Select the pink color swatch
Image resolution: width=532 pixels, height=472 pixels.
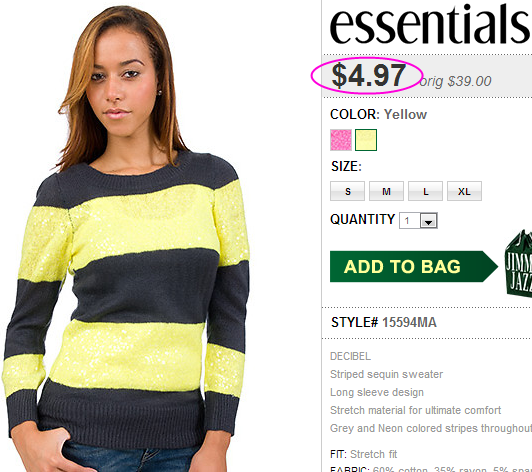point(341,140)
